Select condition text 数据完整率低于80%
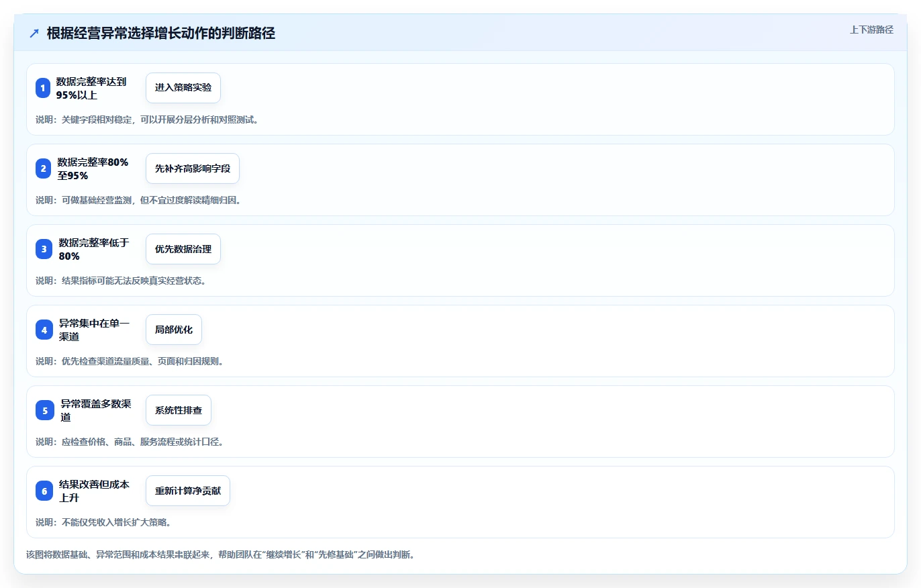Screen dimensions: 921x588 (x=93, y=249)
